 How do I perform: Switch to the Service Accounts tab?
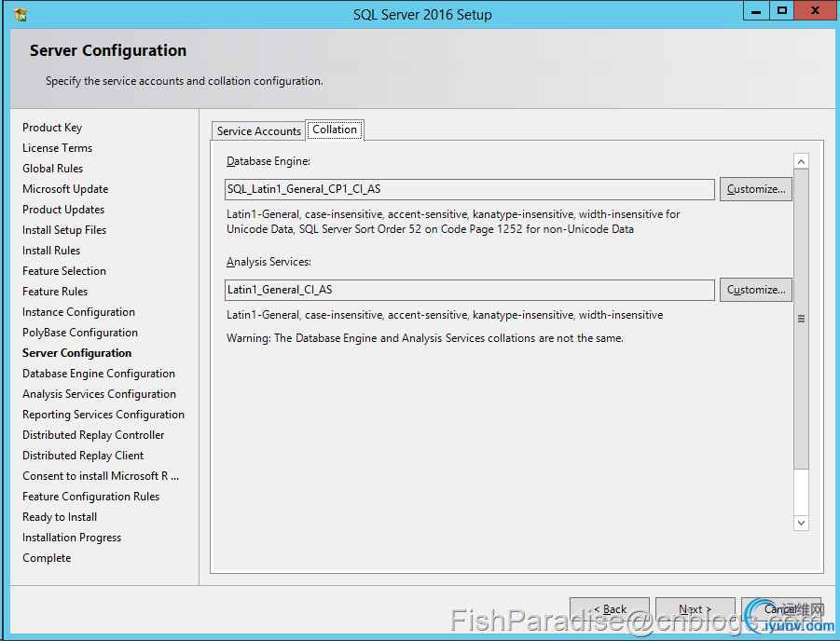(x=259, y=131)
